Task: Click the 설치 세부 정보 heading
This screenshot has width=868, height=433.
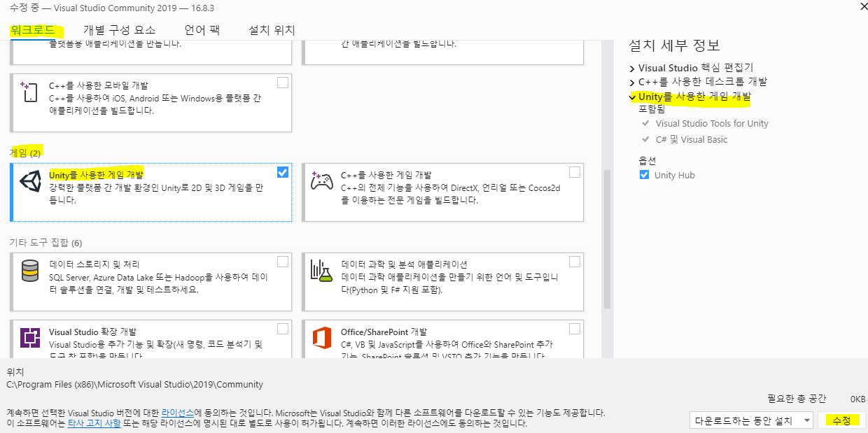Action: pos(674,45)
